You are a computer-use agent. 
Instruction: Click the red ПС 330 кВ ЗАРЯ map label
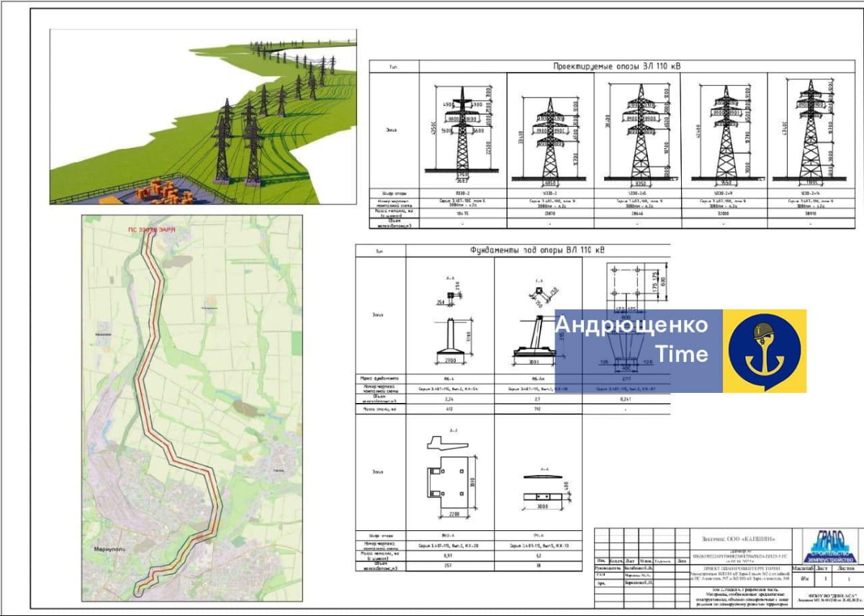pyautogui.click(x=151, y=229)
